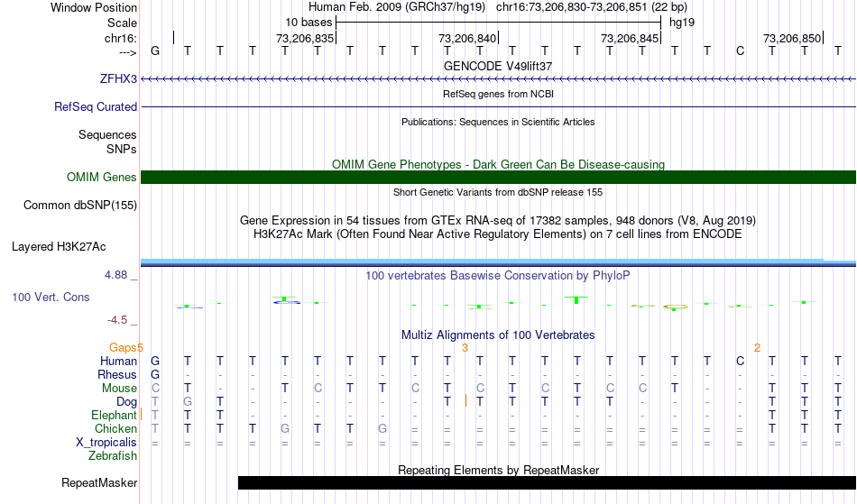Viewport: 857px width, 504px height.
Task: Click the Zebrafish species label
Action: pos(113,455)
